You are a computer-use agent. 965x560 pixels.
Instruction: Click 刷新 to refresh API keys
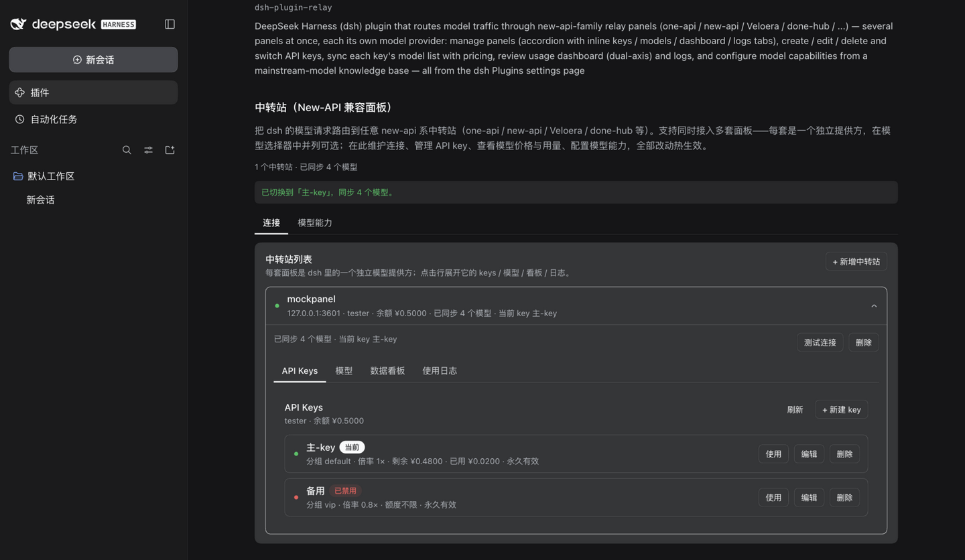[795, 409]
